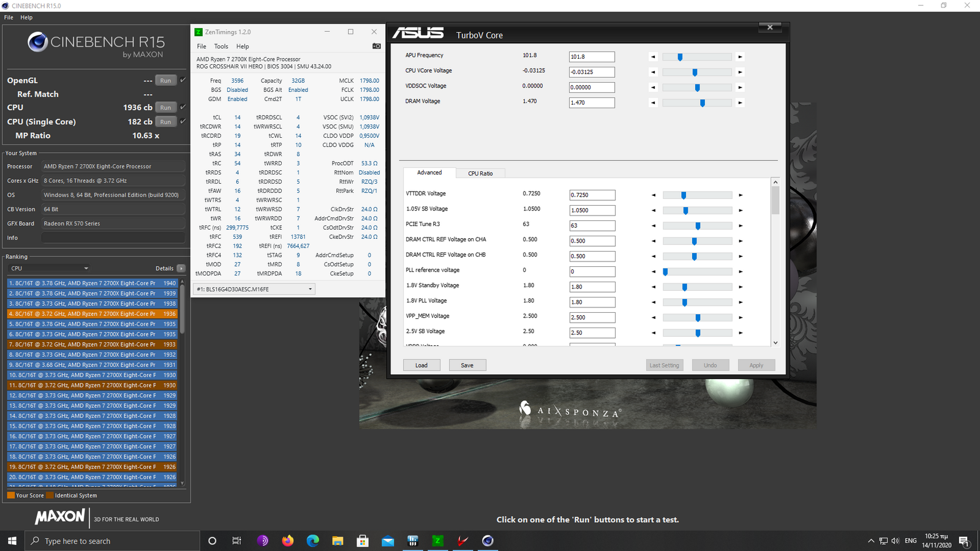
Task: Open ZenTimings Tools menu
Action: (x=221, y=47)
